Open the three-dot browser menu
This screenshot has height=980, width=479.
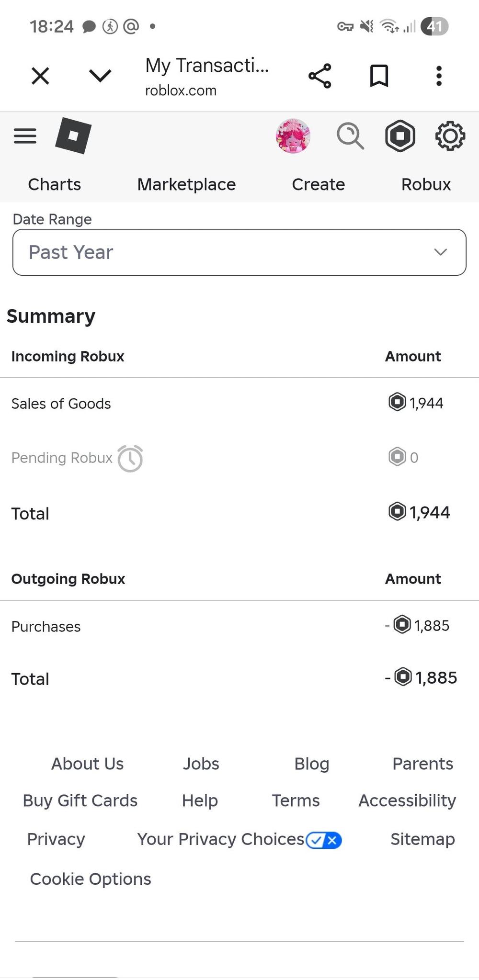(x=439, y=76)
